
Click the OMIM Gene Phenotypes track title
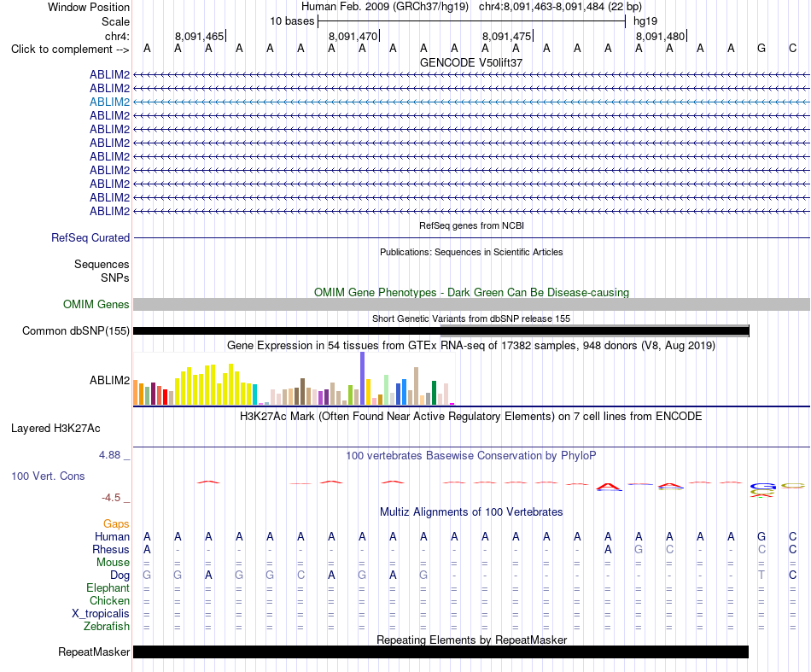click(471, 292)
